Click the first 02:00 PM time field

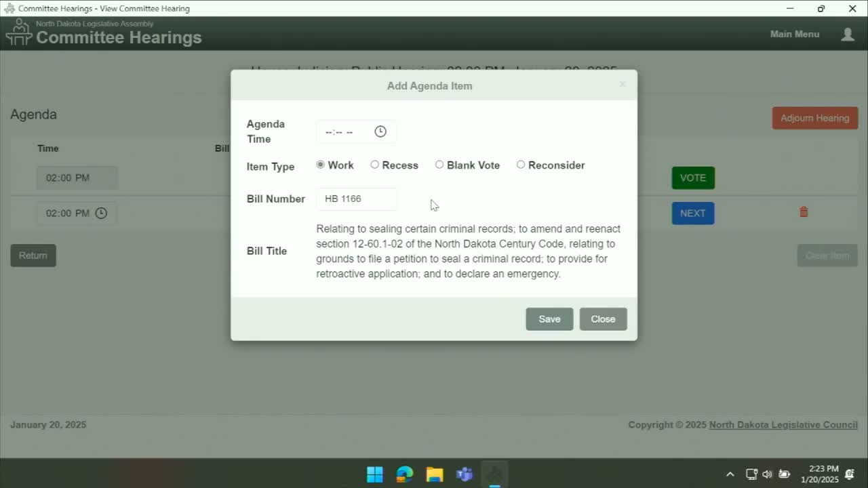coord(77,178)
